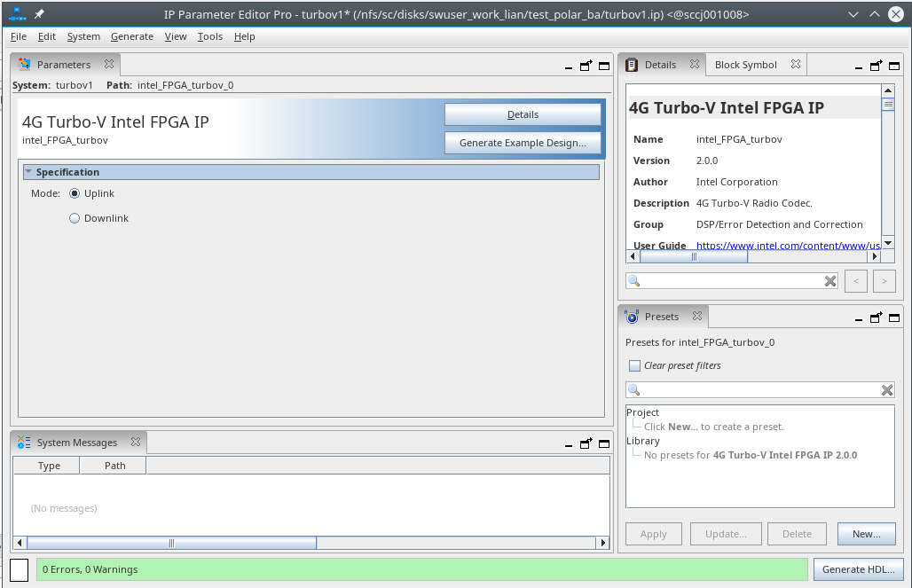
Task: Undock the Presets panel
Action: pos(876,318)
